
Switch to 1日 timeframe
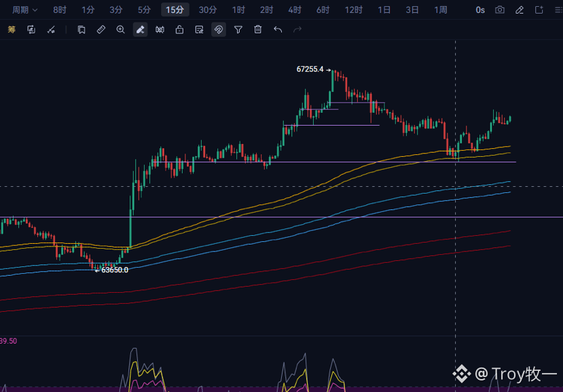click(x=384, y=10)
